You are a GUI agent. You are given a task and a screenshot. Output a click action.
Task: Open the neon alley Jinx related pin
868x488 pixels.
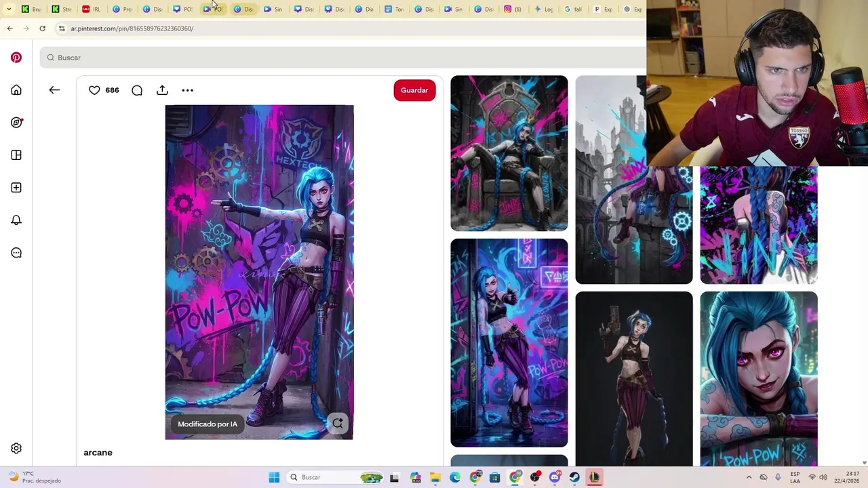click(x=509, y=343)
